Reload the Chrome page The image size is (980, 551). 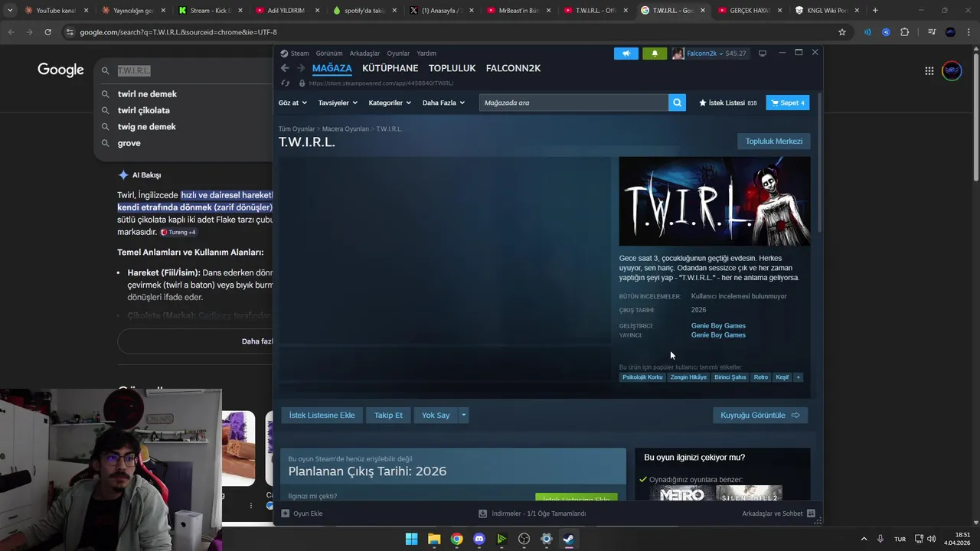click(x=47, y=32)
